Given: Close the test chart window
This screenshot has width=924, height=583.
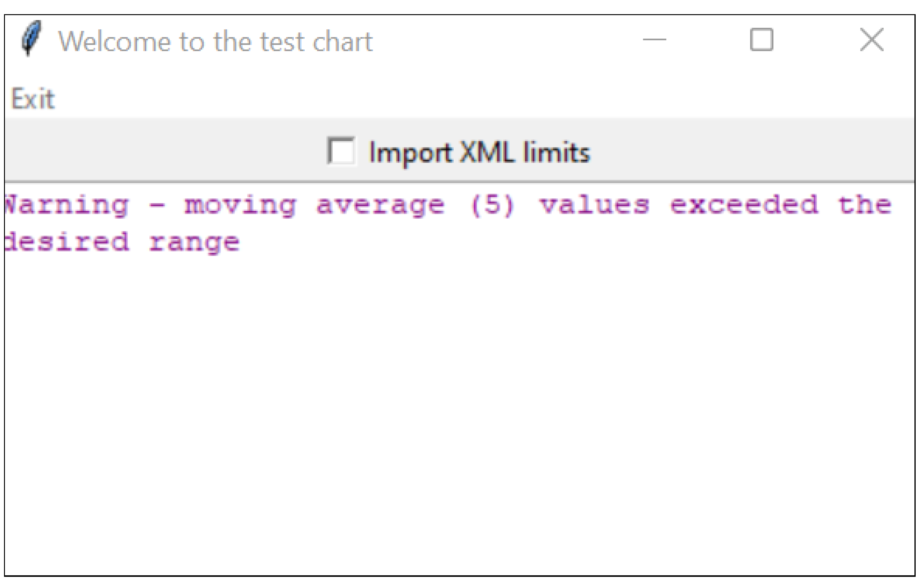Looking at the screenshot, I should pyautogui.click(x=872, y=39).
